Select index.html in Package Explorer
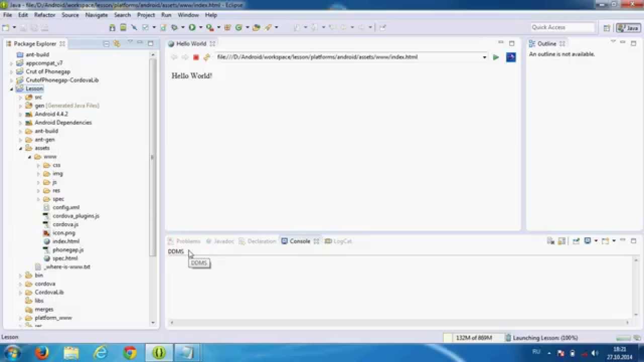Screen dimensions: 644x362 click(x=66, y=241)
